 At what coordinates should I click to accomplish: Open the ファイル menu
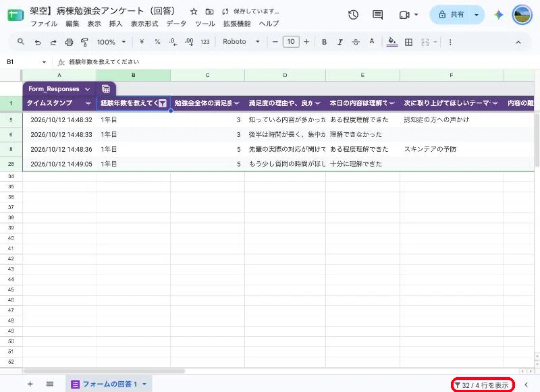tap(44, 24)
